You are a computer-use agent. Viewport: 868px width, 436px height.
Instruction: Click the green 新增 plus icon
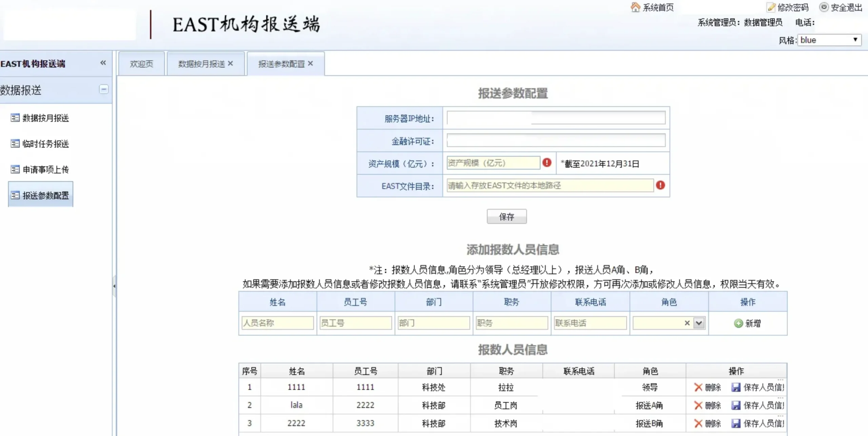(x=738, y=323)
